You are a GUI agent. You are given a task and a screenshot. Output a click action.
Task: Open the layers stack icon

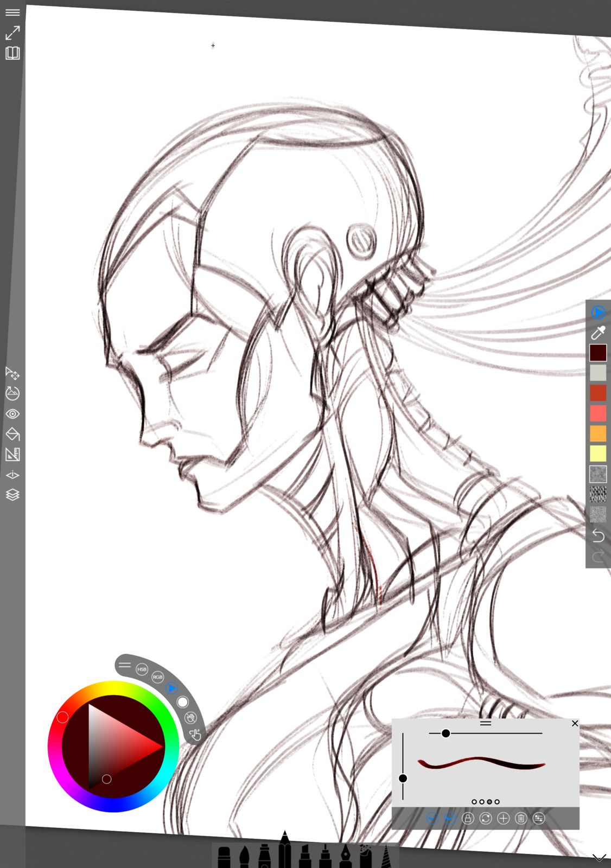12,495
